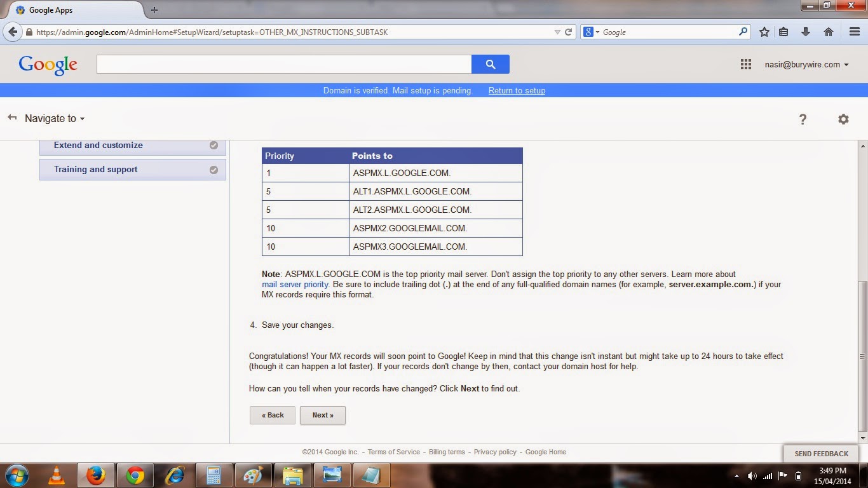This screenshot has height=488, width=868.
Task: Bookmark this page with the star icon
Action: tap(764, 32)
